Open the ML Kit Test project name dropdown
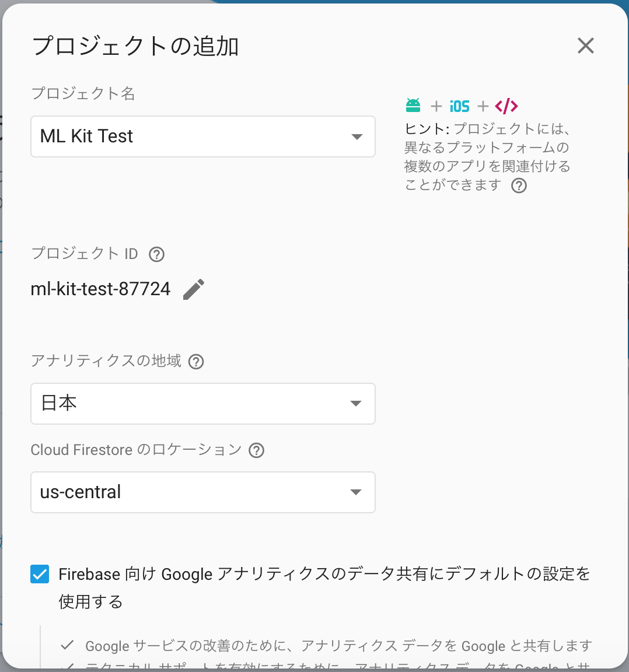The image size is (629, 672). click(203, 136)
